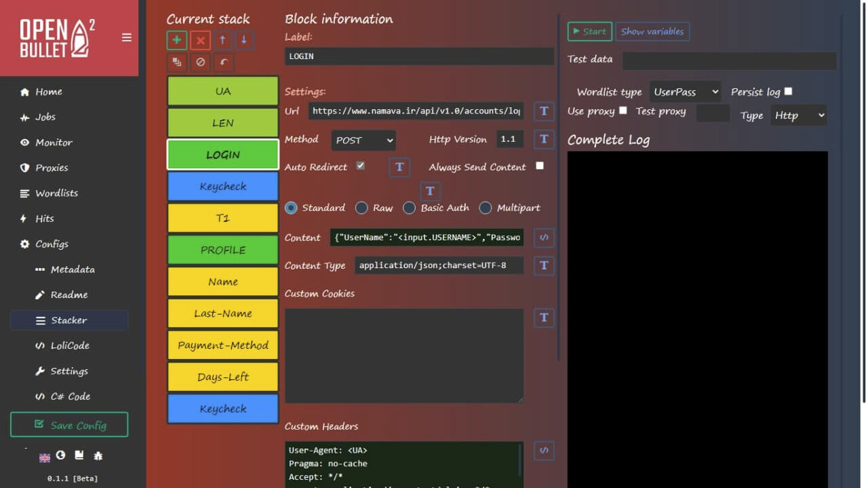Click the green add block plus icon

(x=177, y=40)
